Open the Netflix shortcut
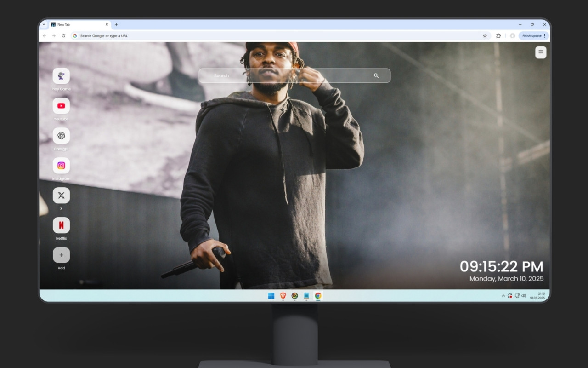The width and height of the screenshot is (588, 368). [x=61, y=225]
